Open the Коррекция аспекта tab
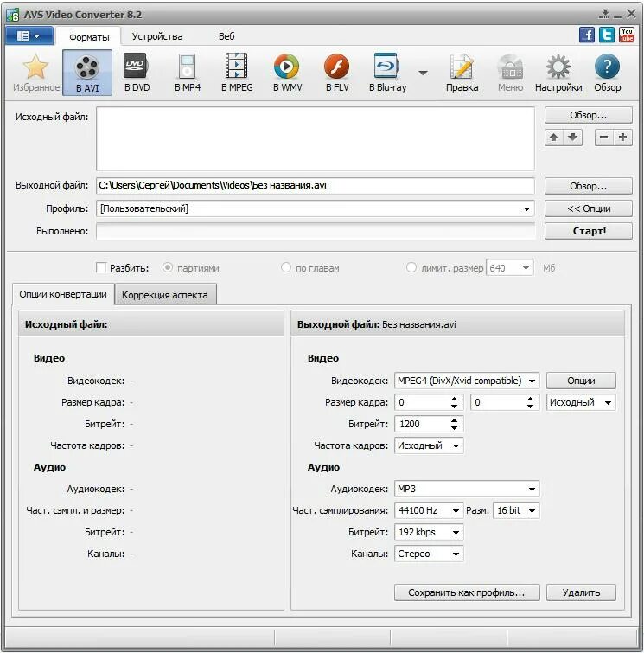The height and width of the screenshot is (653, 644). coord(165,295)
